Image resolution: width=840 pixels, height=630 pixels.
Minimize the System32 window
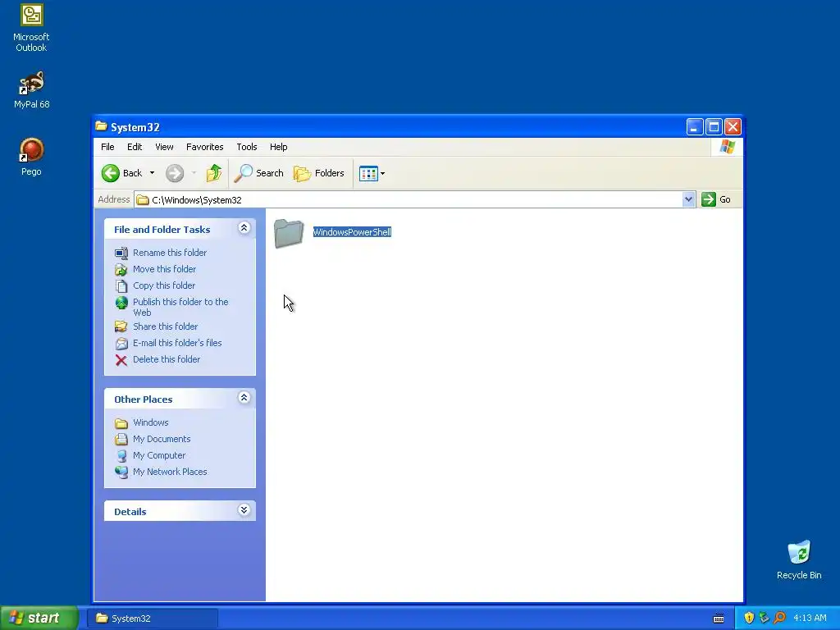695,127
